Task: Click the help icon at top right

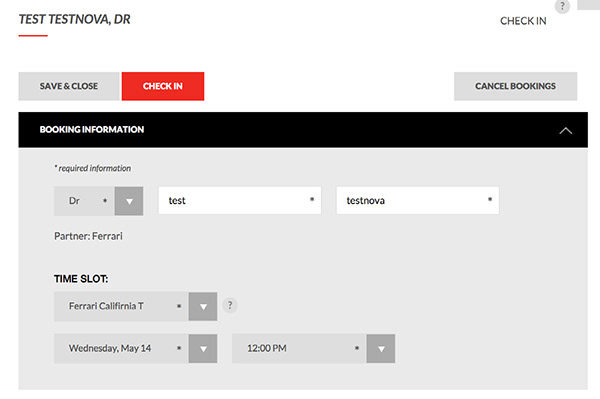Action: (x=562, y=6)
